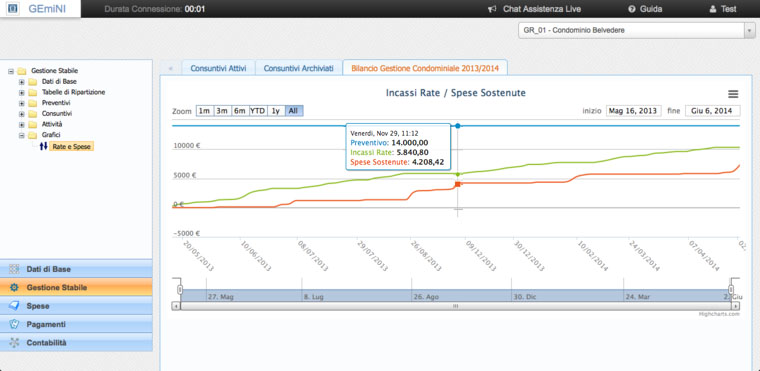Expand the Attività tree node
The width and height of the screenshot is (760, 371).
(21, 124)
